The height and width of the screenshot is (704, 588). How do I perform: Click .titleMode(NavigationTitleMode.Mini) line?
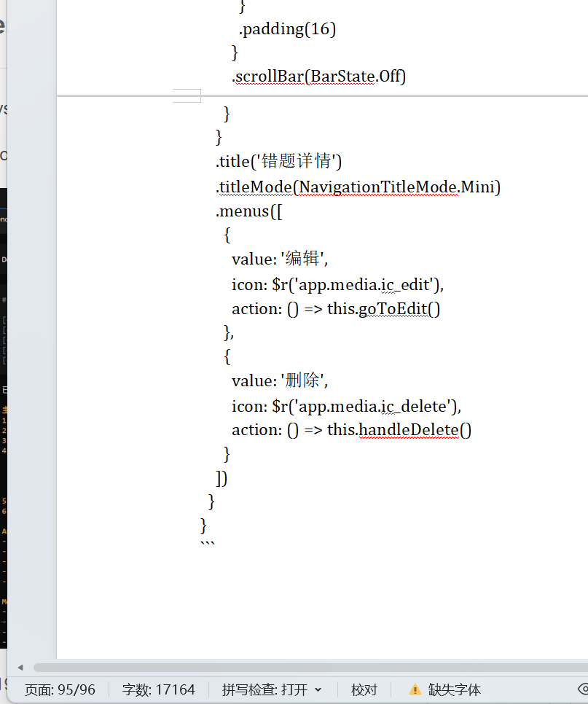pos(358,187)
